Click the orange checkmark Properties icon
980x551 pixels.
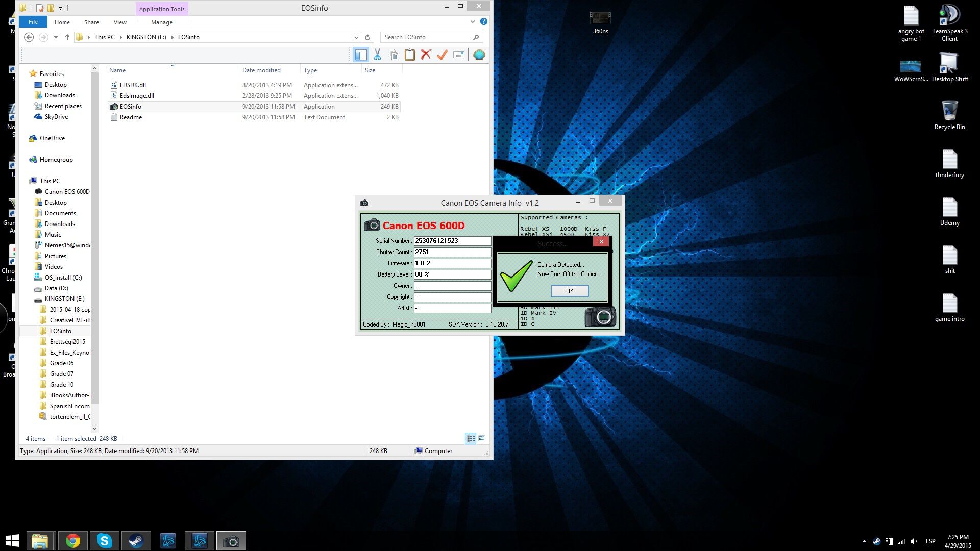(442, 55)
